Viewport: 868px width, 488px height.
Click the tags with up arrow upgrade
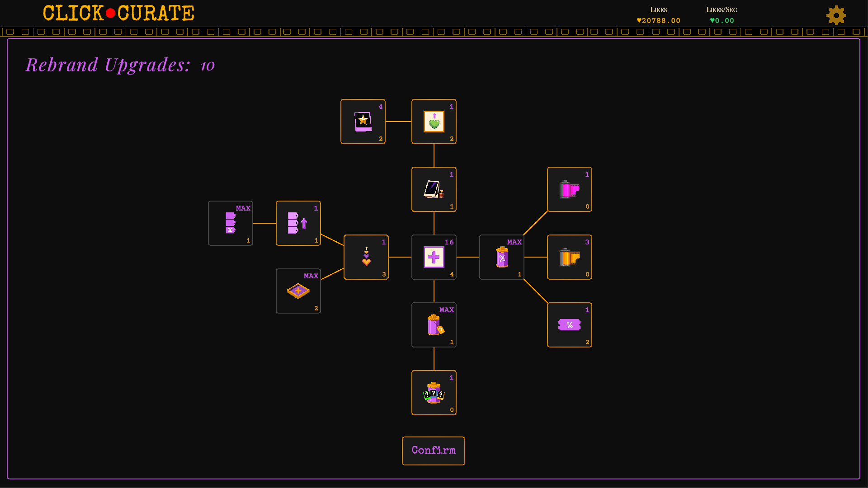(x=298, y=223)
